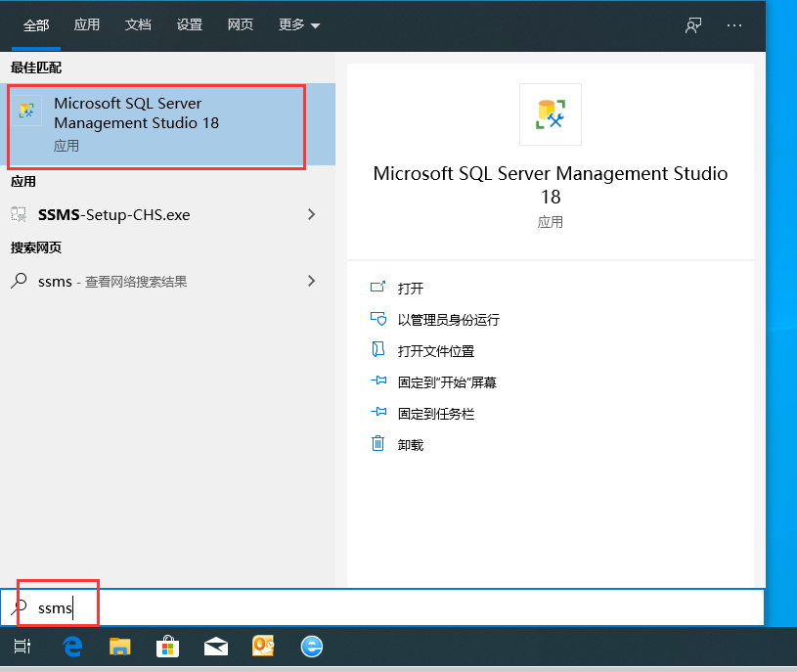797x672 pixels.
Task: Open Internet Explorer from the taskbar
Action: click(311, 646)
